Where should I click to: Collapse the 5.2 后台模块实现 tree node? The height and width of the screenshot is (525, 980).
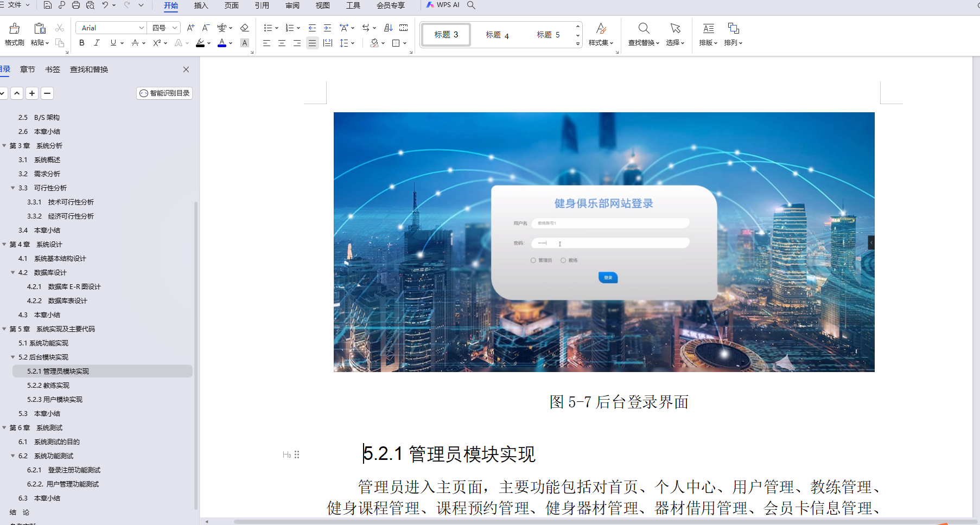point(13,357)
